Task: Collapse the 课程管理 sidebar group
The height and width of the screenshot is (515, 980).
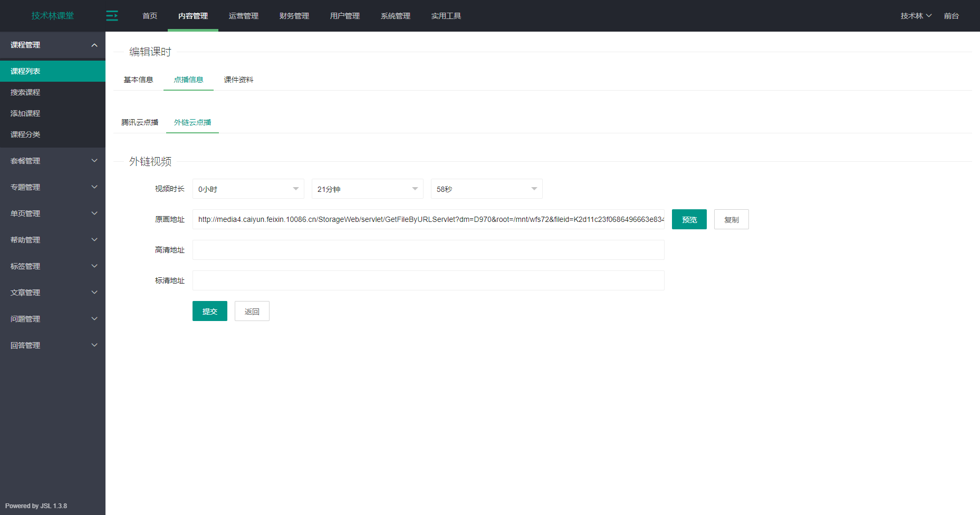Action: pyautogui.click(x=53, y=45)
